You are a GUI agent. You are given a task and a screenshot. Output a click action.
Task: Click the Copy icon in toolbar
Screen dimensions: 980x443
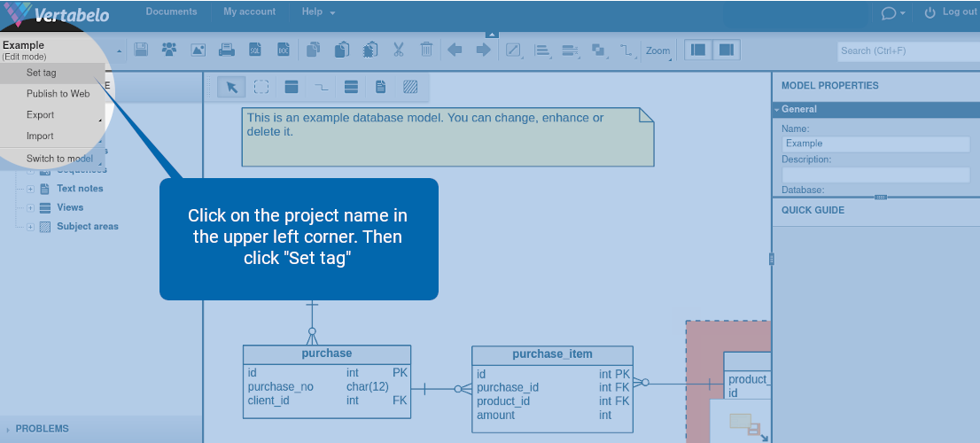point(313,50)
